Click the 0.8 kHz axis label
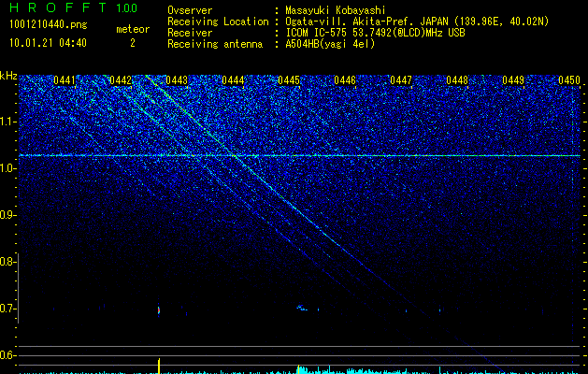Screen dimensions: 588x374 click(x=7, y=262)
